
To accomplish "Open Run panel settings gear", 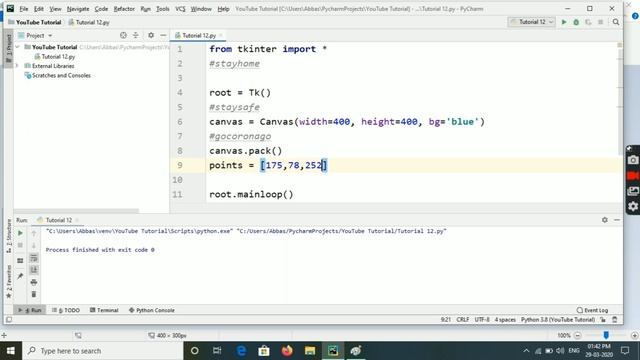I will click(604, 220).
